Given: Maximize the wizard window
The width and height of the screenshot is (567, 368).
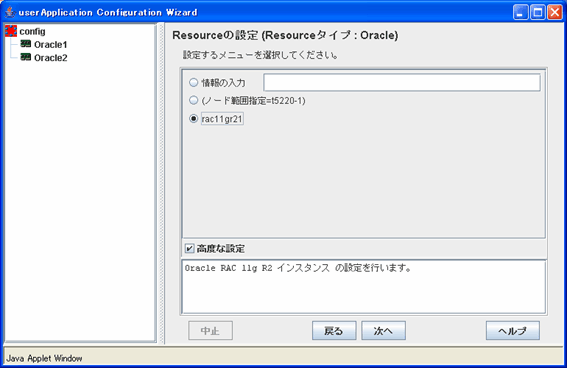Looking at the screenshot, I should [537, 12].
